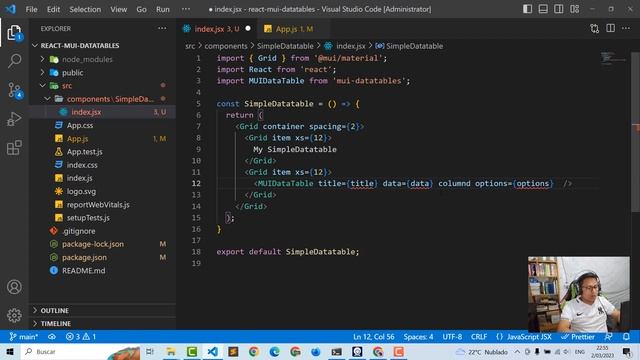
Task: Click the src breadcrumb segment
Action: [x=190, y=46]
